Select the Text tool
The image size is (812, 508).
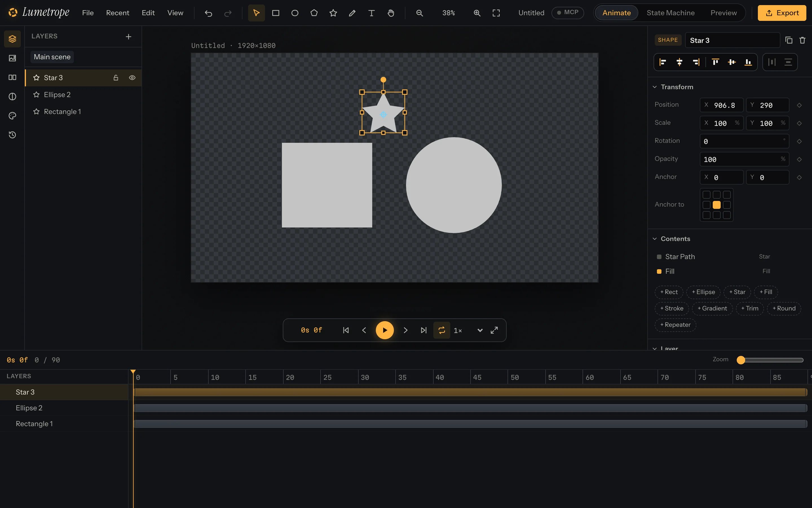(371, 13)
